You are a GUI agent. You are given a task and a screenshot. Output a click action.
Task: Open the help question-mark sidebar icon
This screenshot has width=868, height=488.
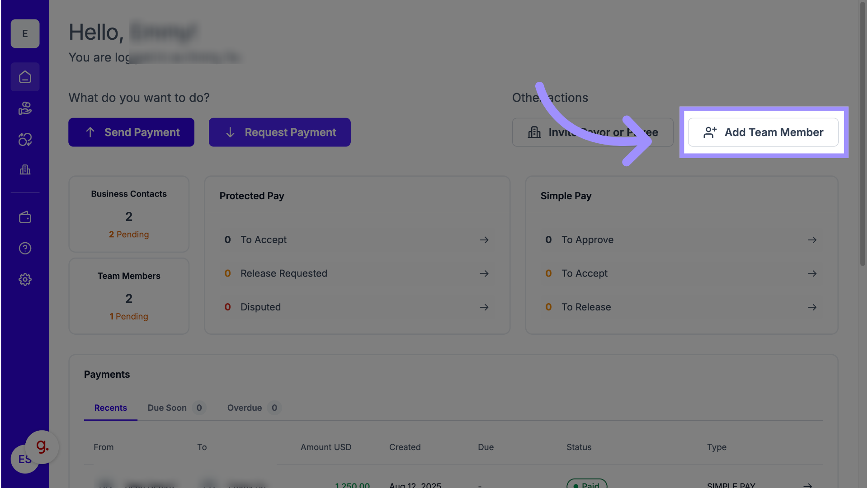coord(25,249)
